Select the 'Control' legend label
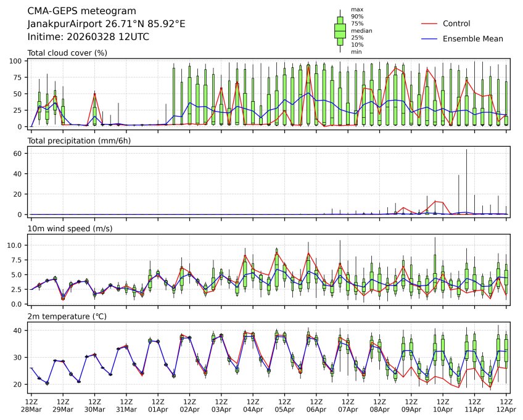 pyautogui.click(x=456, y=23)
